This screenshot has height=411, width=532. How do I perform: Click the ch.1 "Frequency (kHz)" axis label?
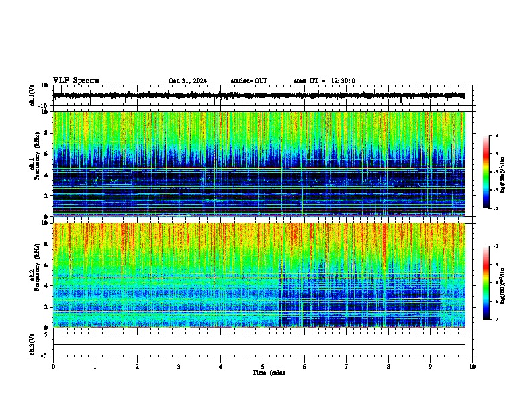point(37,156)
